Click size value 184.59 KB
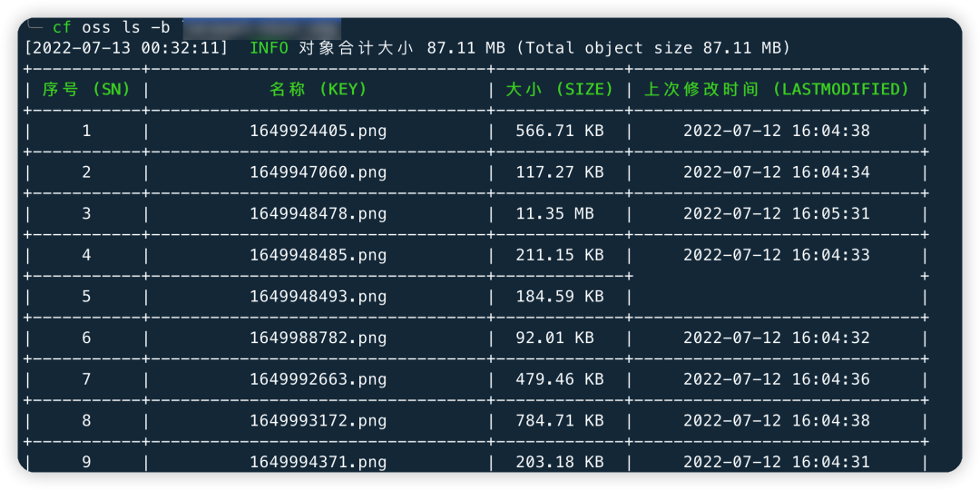Viewport: 980px width, 490px height. (559, 296)
